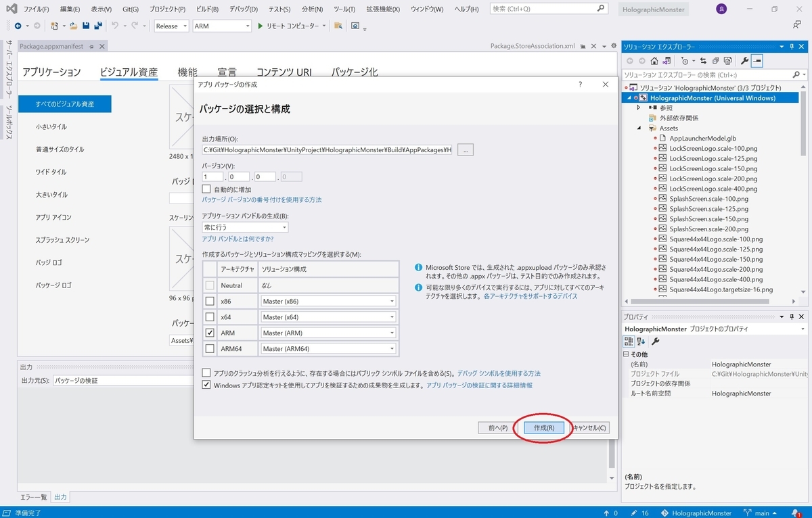Select すべてのビジュアル資産 in manifest sidebar
This screenshot has width=812, height=518.
tap(65, 104)
